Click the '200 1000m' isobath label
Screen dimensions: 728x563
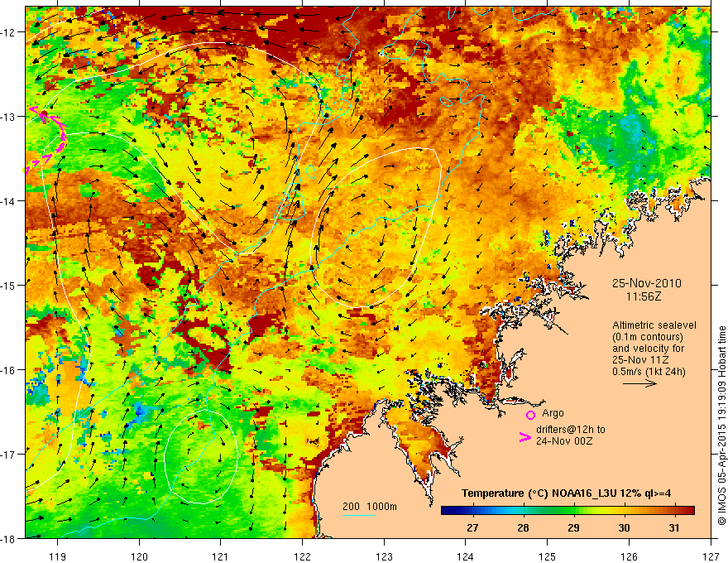[x=370, y=507]
